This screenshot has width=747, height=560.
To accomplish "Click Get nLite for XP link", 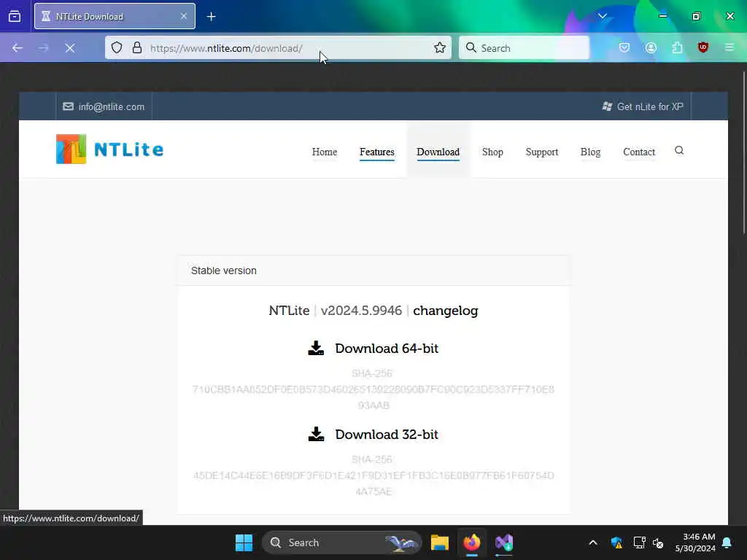I will [x=643, y=106].
